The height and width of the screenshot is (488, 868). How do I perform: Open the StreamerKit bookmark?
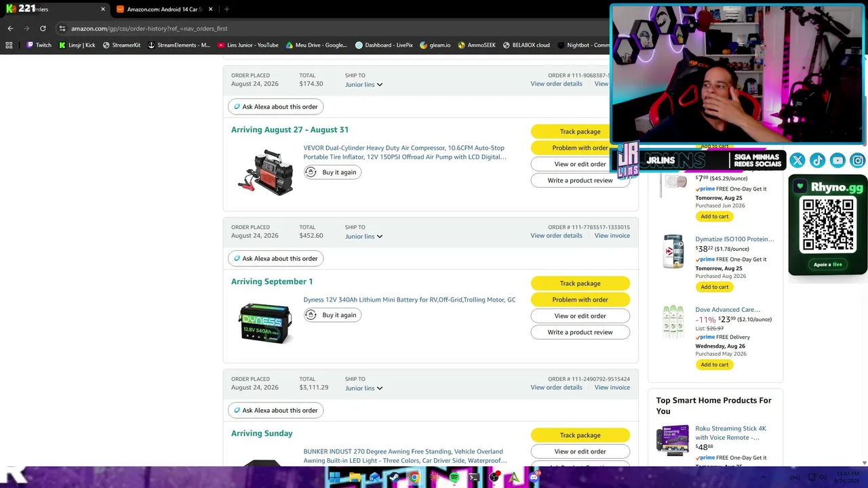point(121,45)
